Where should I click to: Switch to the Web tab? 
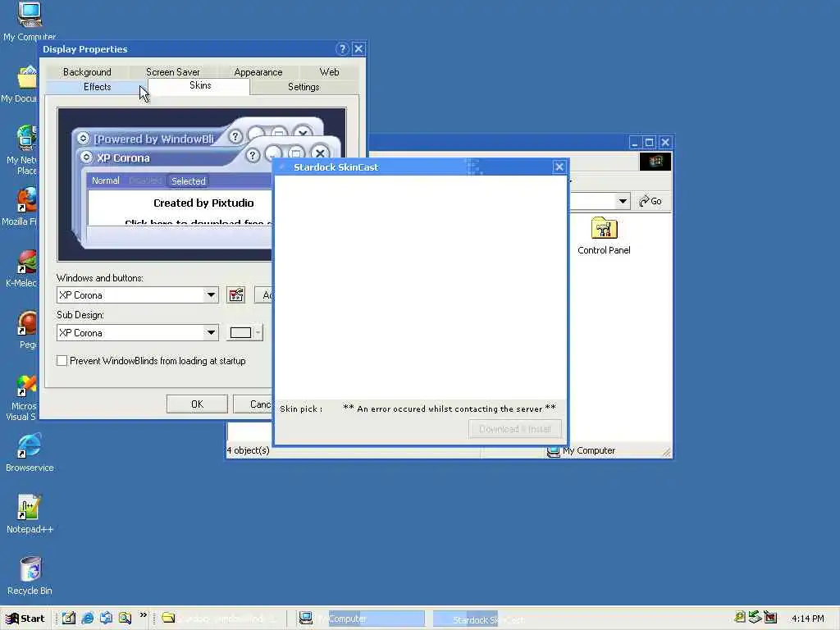point(329,72)
